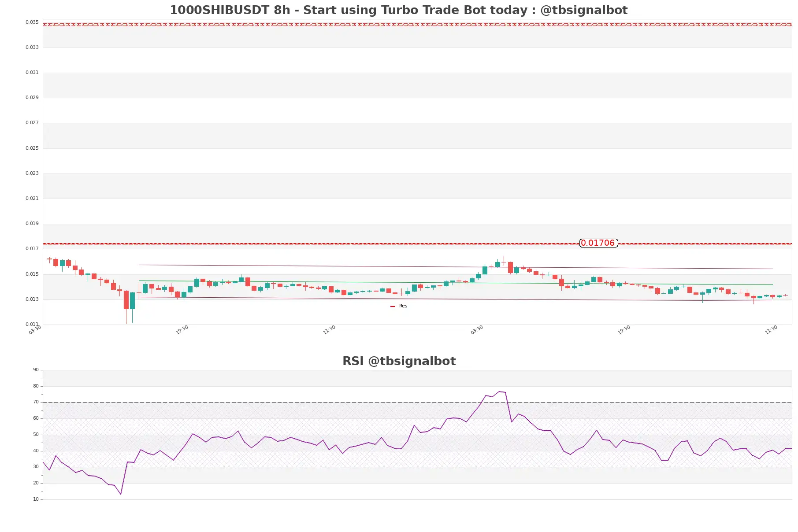
Task: Select the 0.021 price axis label
Action: click(x=32, y=199)
